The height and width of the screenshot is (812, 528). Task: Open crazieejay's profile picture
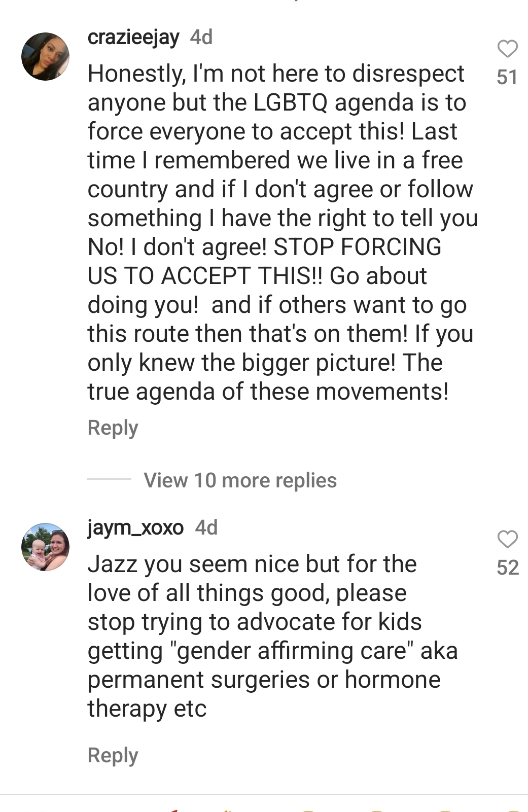coord(45,56)
